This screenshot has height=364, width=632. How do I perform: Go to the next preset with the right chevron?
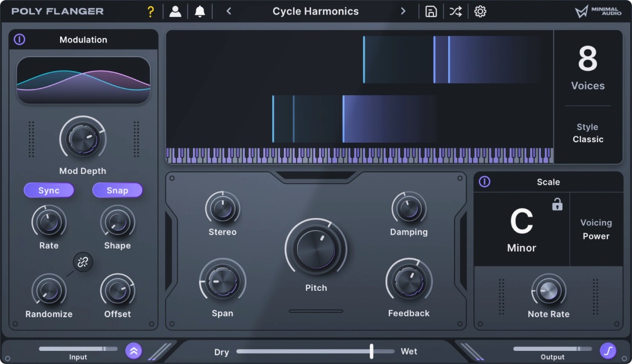403,11
